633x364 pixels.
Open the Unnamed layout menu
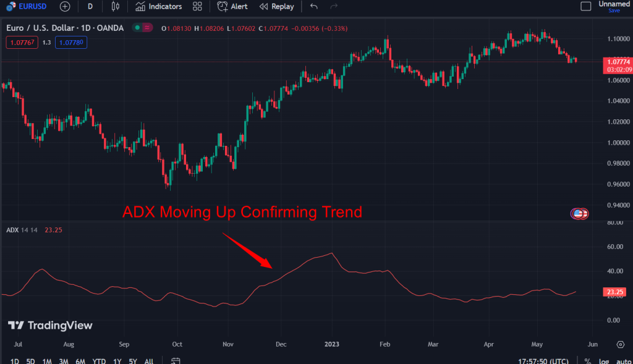click(613, 6)
